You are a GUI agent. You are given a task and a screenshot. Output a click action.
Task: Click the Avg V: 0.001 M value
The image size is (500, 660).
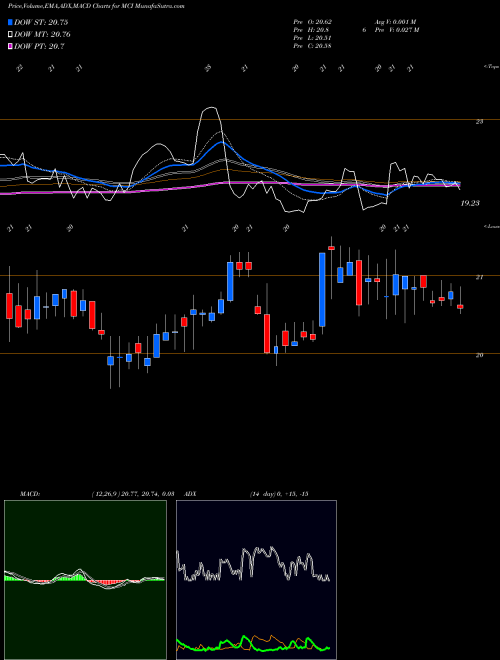pos(394,21)
